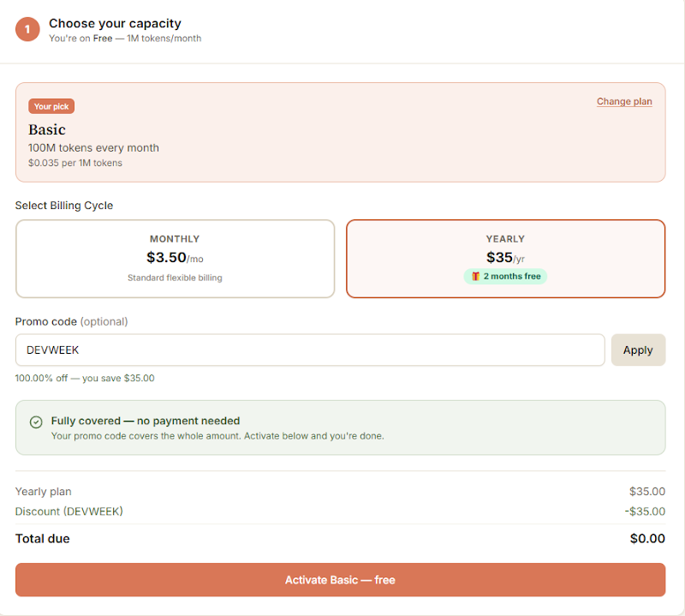Click the Standard flexible billing text

point(175,278)
